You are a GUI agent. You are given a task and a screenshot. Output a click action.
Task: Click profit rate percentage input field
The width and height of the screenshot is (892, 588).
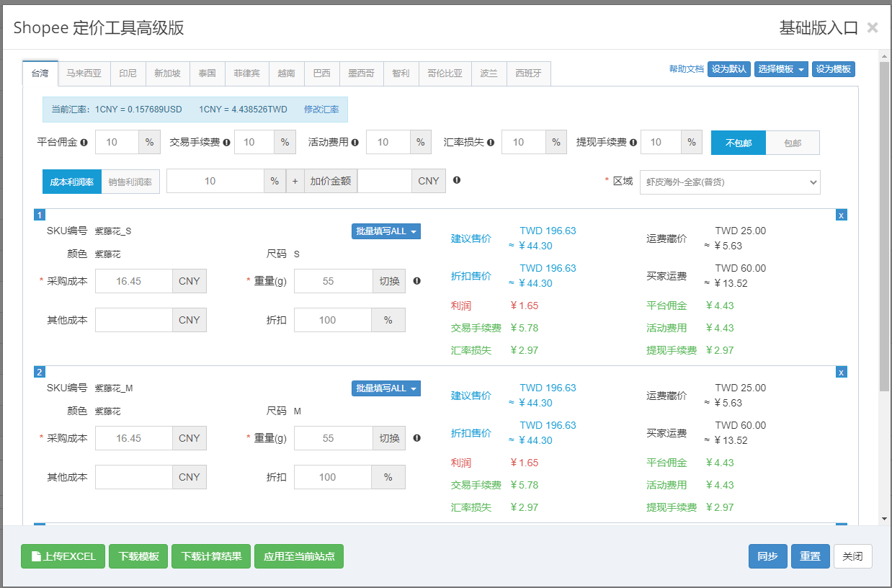pyautogui.click(x=215, y=181)
